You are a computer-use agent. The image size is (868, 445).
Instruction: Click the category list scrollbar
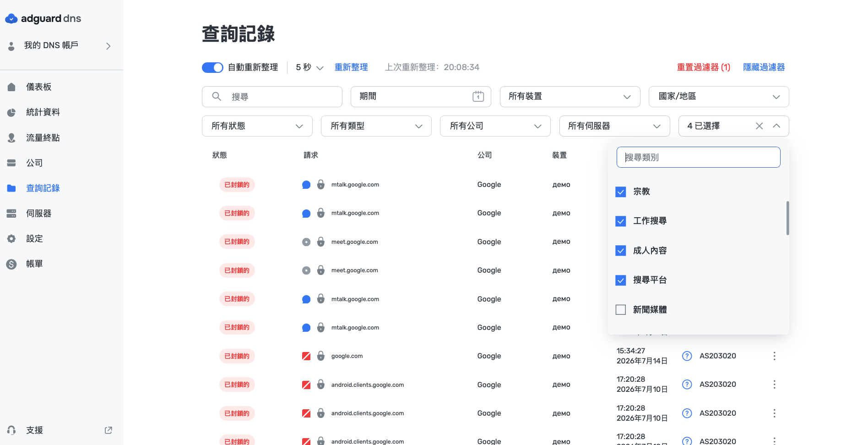pyautogui.click(x=787, y=218)
